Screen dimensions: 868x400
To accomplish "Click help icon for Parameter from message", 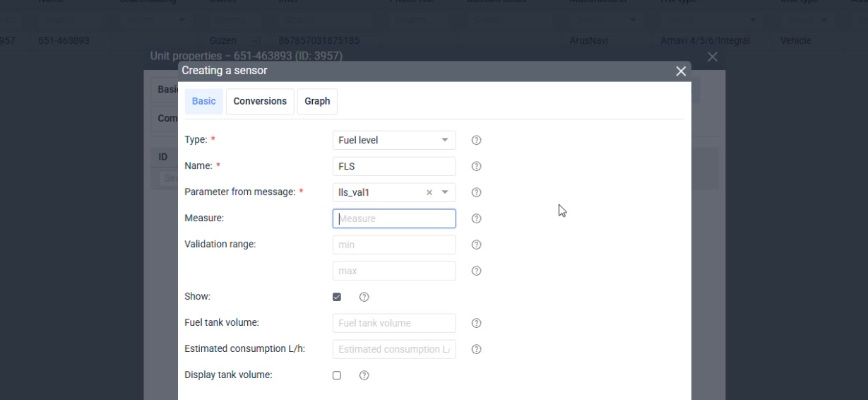I will (476, 193).
